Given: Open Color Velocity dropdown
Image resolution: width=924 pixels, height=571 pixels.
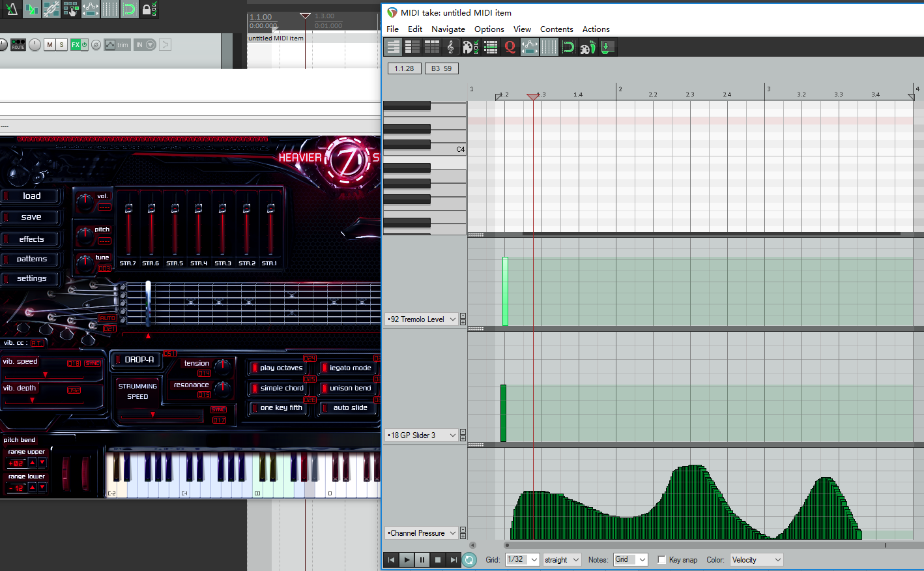Looking at the screenshot, I should point(755,560).
